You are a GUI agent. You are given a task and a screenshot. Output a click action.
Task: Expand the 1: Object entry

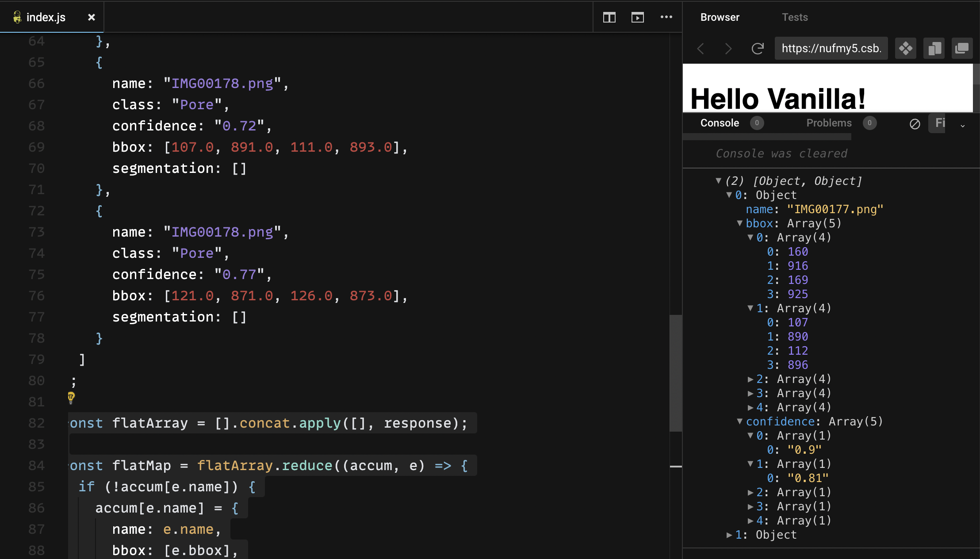(x=729, y=535)
